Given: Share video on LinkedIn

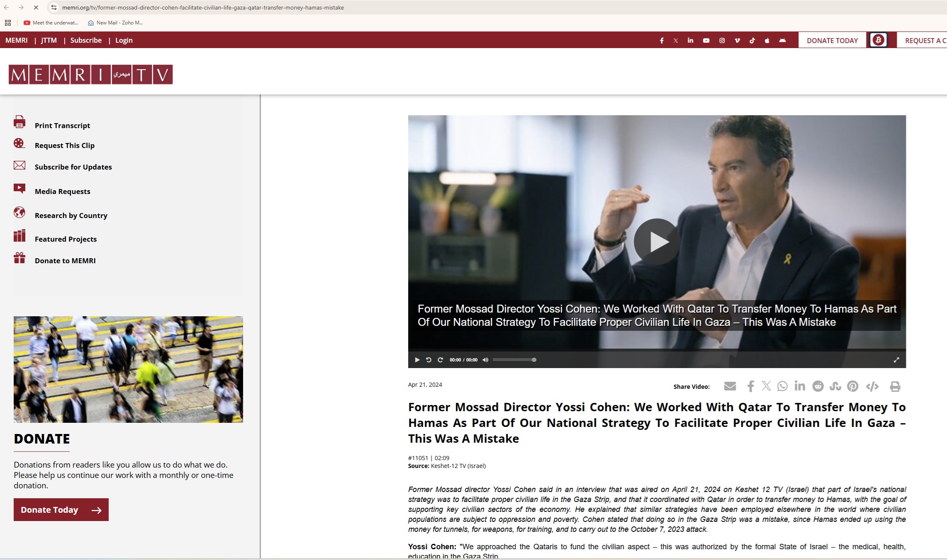Looking at the screenshot, I should 800,386.
